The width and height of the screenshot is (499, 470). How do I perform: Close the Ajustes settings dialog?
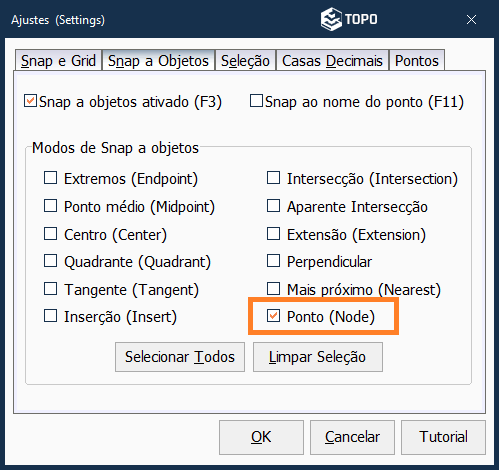coord(471,20)
